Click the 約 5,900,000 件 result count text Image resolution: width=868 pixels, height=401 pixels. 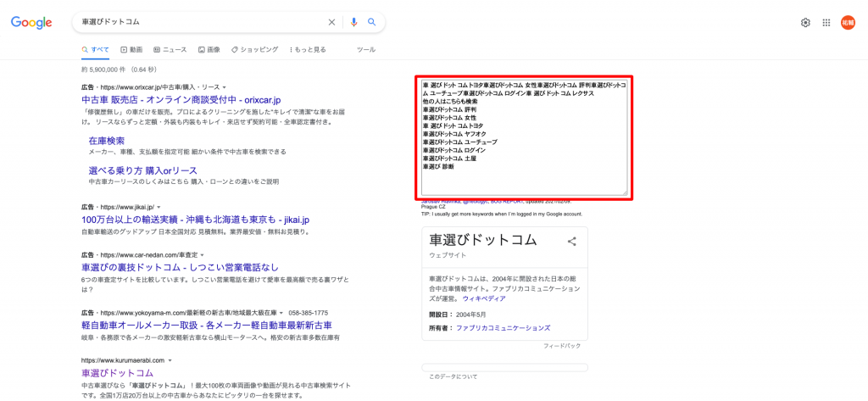104,70
